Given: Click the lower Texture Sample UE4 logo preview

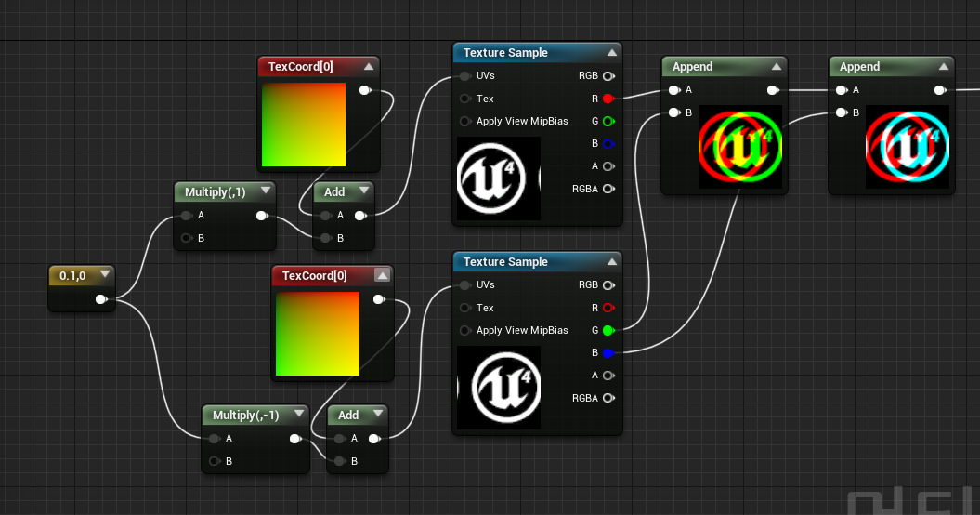Looking at the screenshot, I should coord(499,388).
